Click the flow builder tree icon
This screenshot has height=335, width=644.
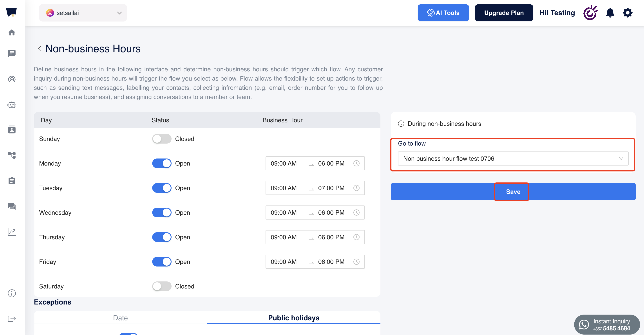pos(12,155)
